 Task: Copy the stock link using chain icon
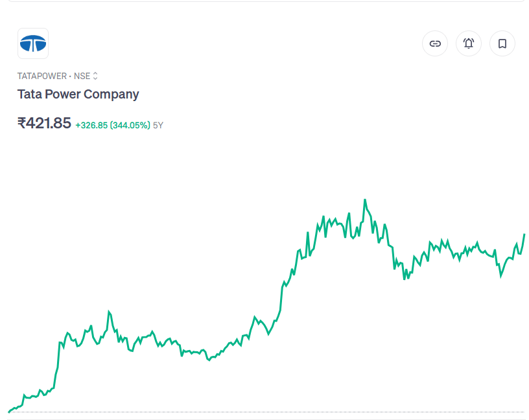[435, 43]
